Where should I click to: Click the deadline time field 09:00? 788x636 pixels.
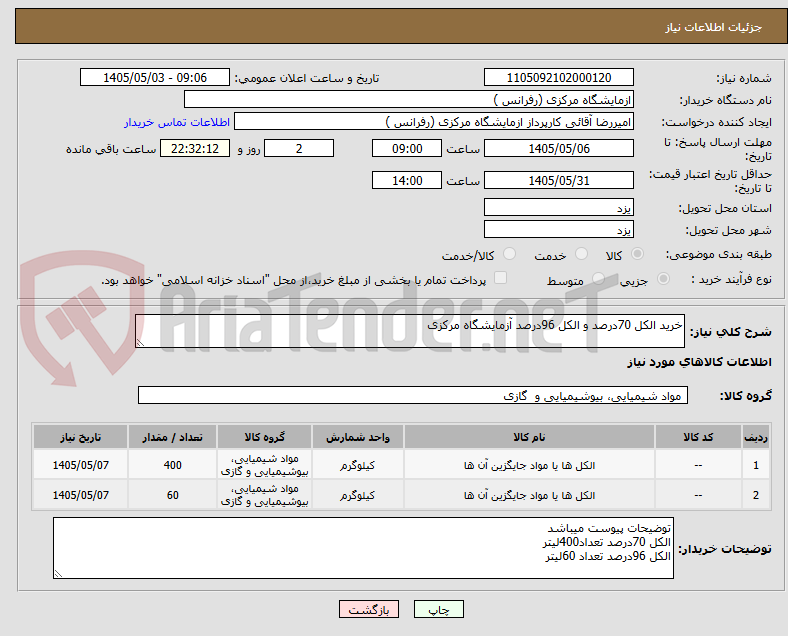click(407, 149)
